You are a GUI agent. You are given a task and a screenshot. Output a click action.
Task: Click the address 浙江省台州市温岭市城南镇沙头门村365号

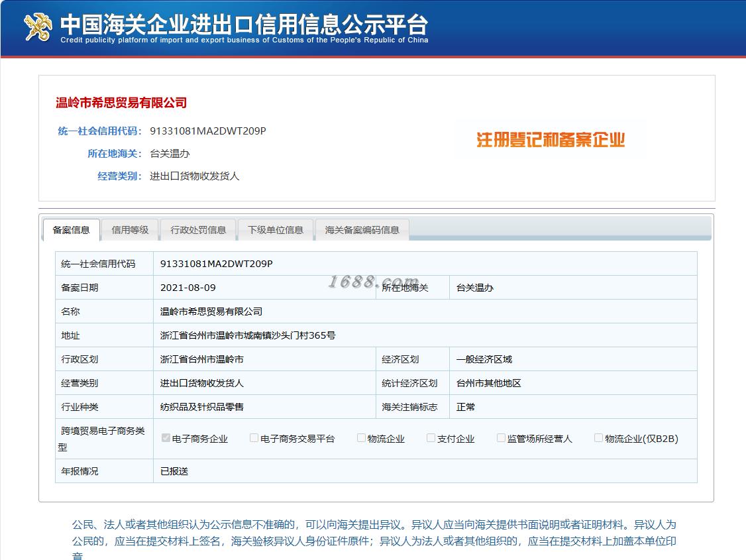(248, 335)
